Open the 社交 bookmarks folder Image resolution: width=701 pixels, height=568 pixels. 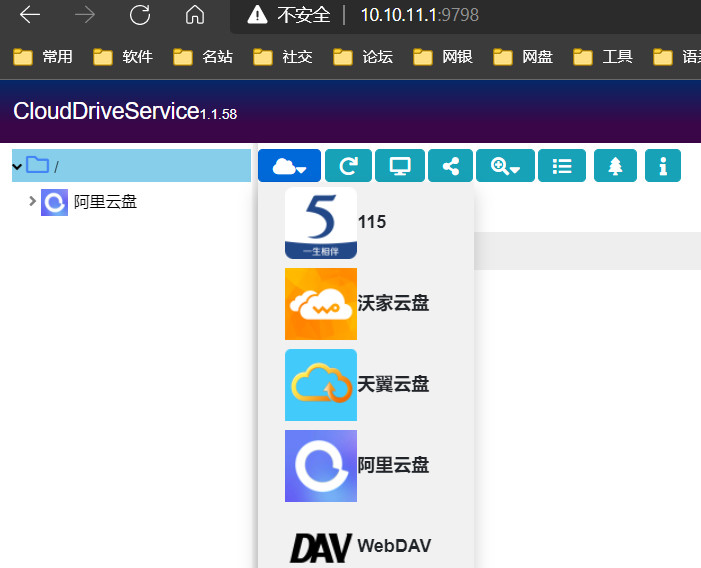click(283, 57)
